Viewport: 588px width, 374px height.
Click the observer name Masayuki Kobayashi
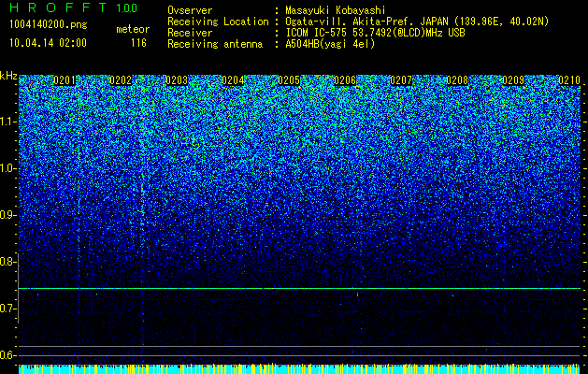(x=336, y=10)
